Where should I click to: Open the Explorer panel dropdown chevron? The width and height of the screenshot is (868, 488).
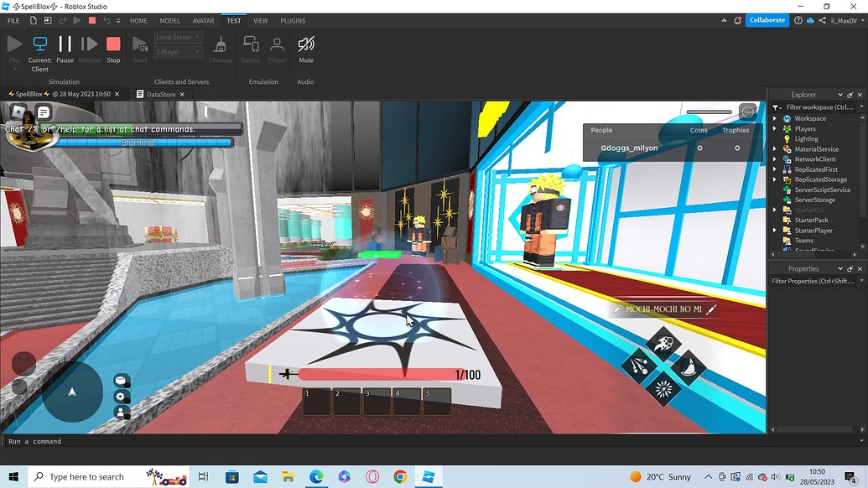[x=839, y=95]
